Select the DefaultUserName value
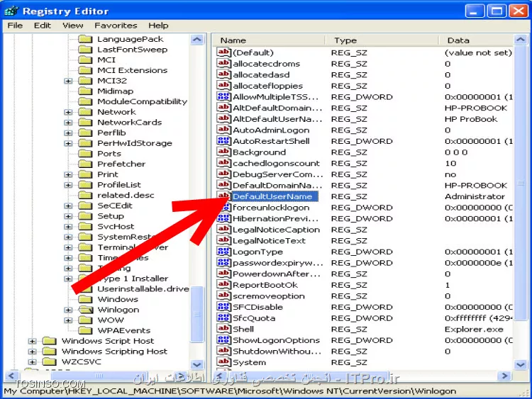532x399 pixels. pyautogui.click(x=275, y=196)
